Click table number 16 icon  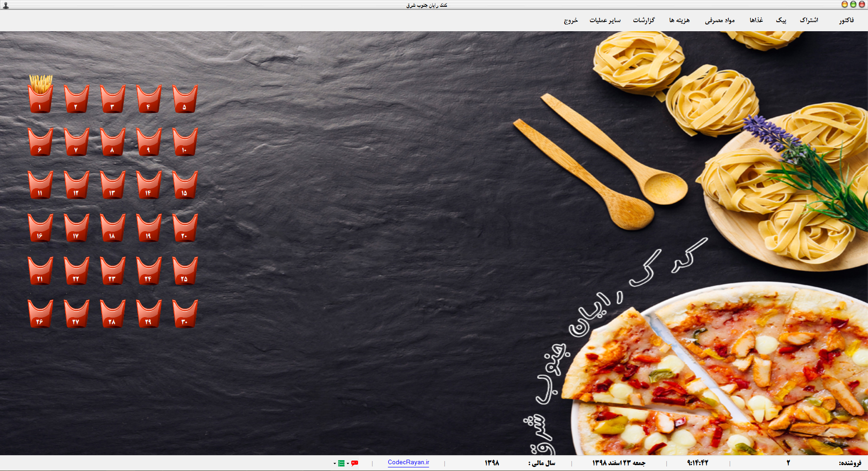pyautogui.click(x=40, y=228)
